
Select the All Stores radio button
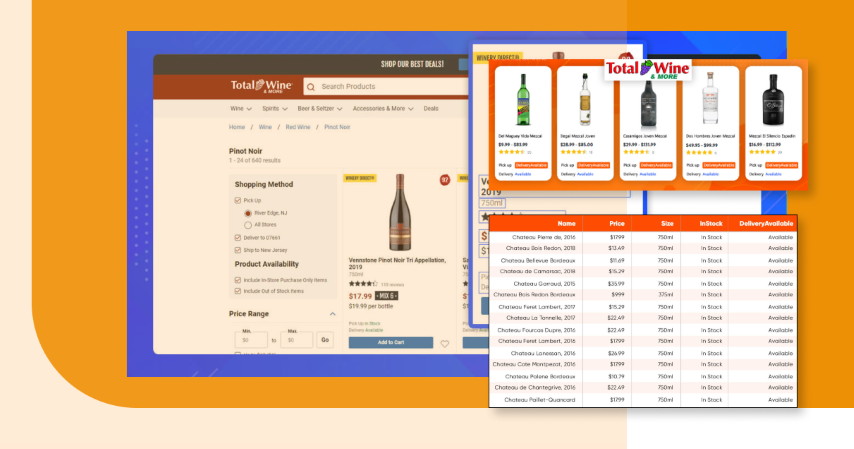(248, 225)
